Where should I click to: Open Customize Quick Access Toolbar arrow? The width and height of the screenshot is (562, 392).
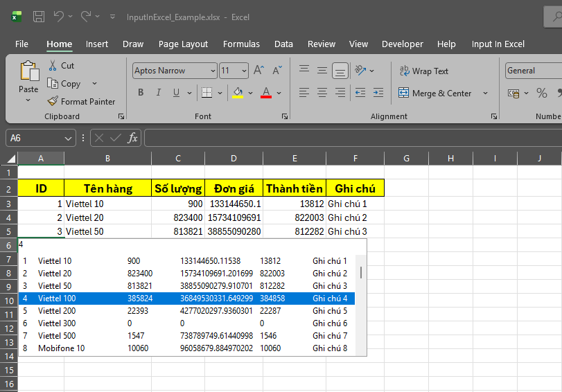click(x=112, y=17)
